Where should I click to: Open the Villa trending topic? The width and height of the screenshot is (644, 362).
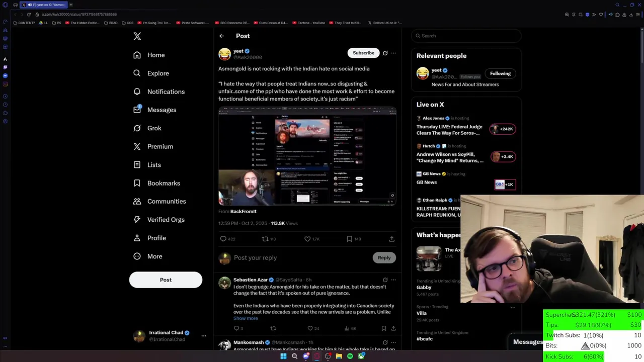point(421,313)
